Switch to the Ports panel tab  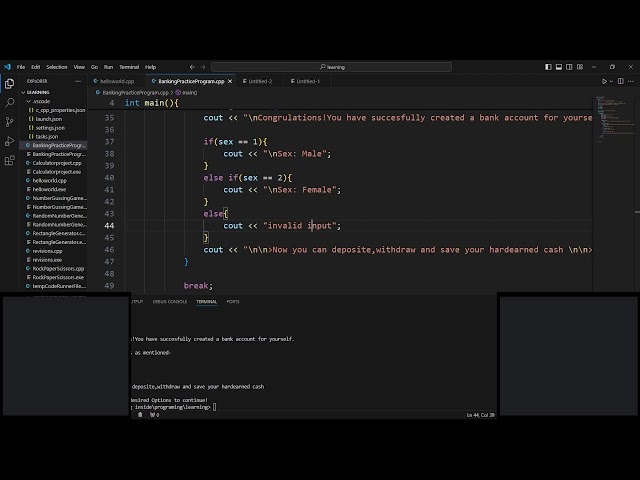click(233, 302)
